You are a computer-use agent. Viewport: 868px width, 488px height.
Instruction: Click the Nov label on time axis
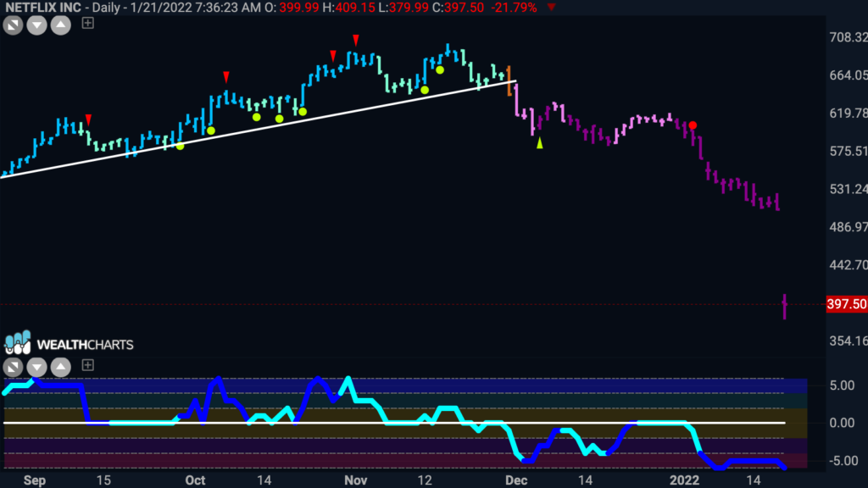coord(355,480)
